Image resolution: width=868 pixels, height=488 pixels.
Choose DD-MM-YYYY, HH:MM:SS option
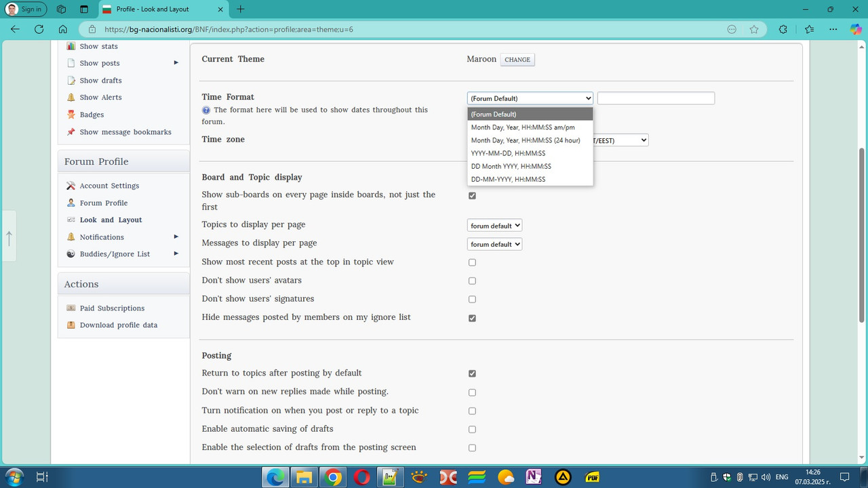[x=530, y=179]
